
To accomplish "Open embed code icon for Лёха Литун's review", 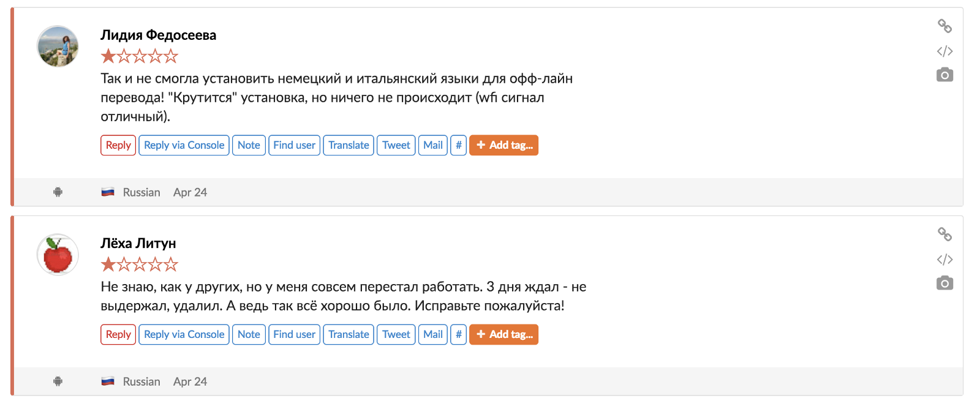I will (x=944, y=260).
